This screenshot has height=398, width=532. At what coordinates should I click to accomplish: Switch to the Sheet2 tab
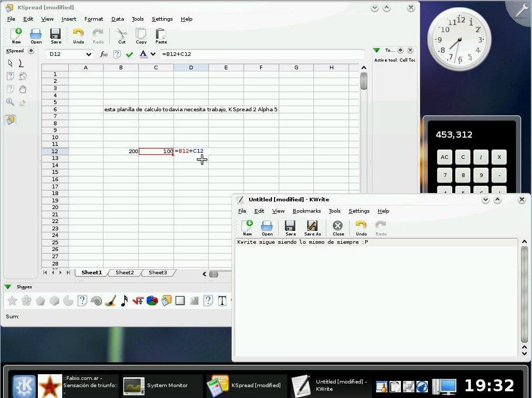(x=124, y=273)
